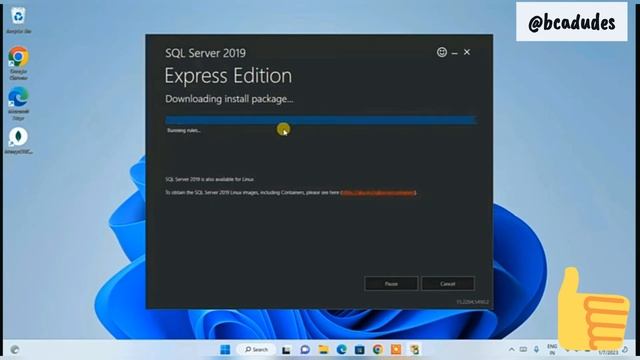Click the blue download progress bar

tap(320, 120)
